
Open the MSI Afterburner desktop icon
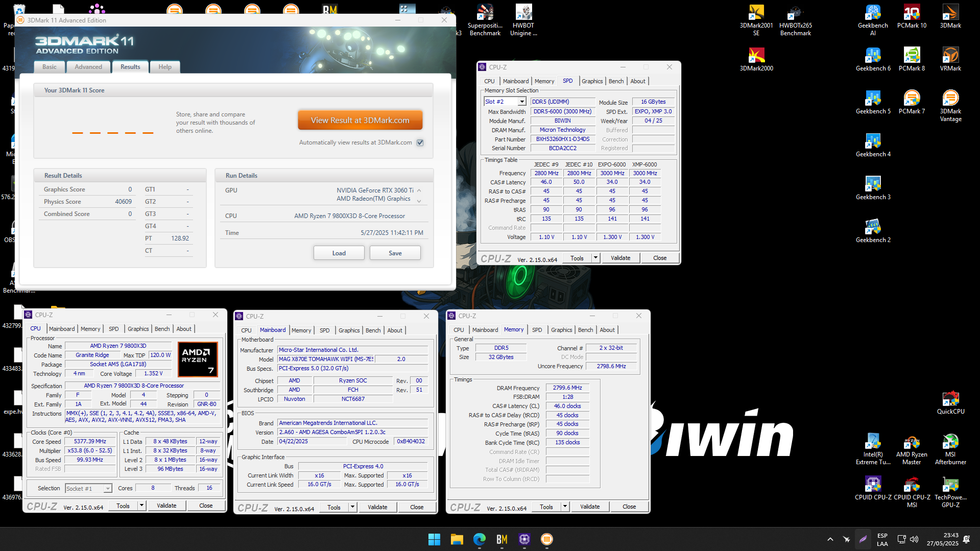[x=950, y=449]
